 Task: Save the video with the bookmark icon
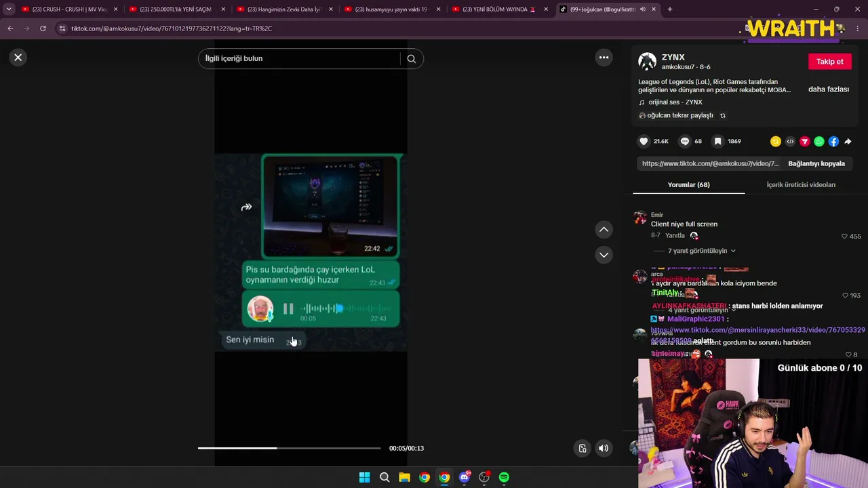point(717,142)
